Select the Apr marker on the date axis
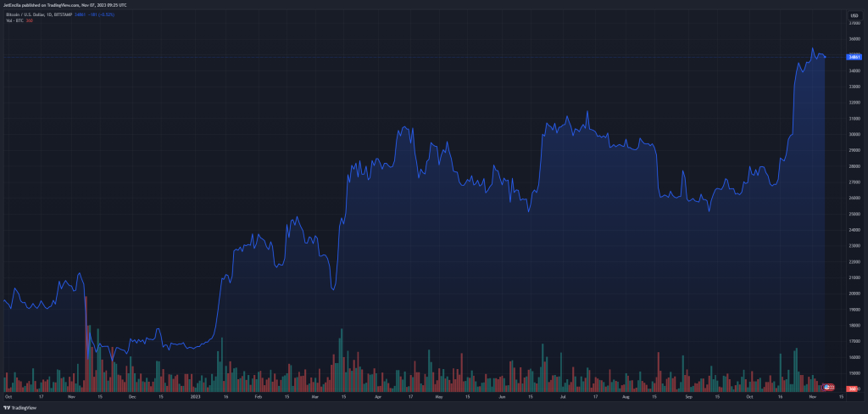The height and width of the screenshot is (414, 868). [378, 396]
